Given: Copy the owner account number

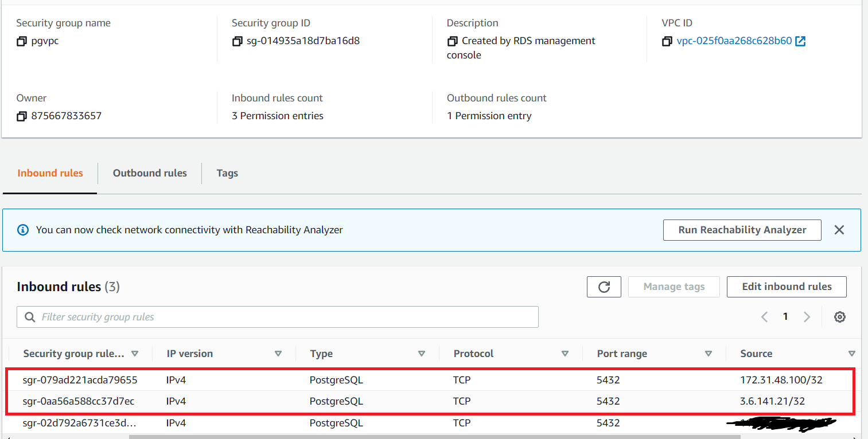Looking at the screenshot, I should pos(22,116).
